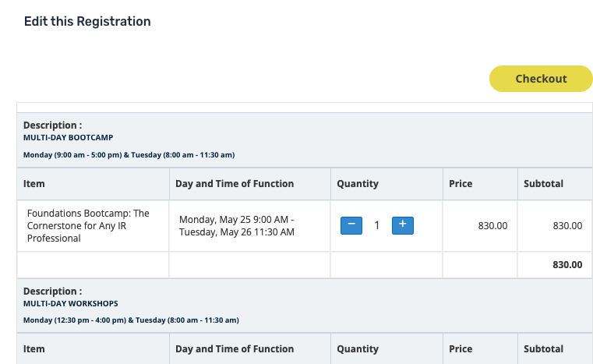The image size is (593, 364).
Task: Decrease bootcamp quantity with minus button
Action: pyautogui.click(x=351, y=225)
